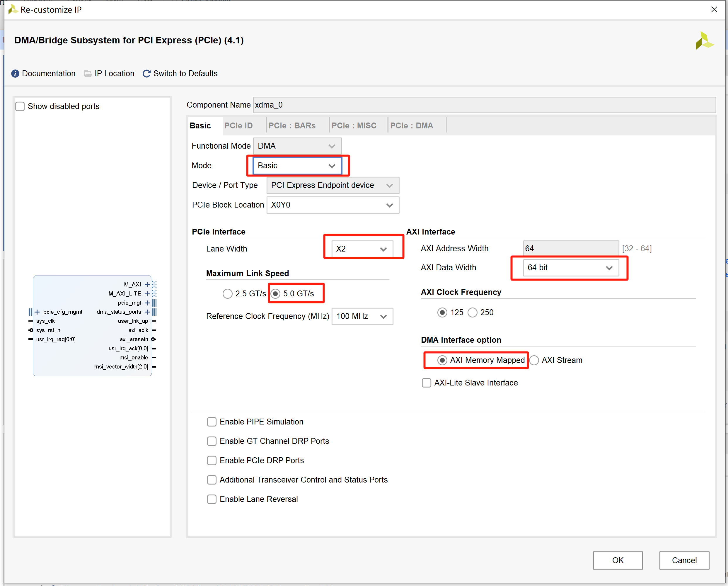The image size is (728, 586).
Task: Enable Show disabled ports
Action: pyautogui.click(x=20, y=106)
